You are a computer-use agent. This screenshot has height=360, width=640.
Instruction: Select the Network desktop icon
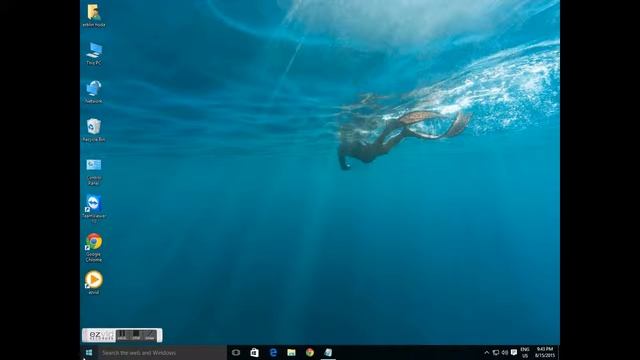tap(94, 92)
